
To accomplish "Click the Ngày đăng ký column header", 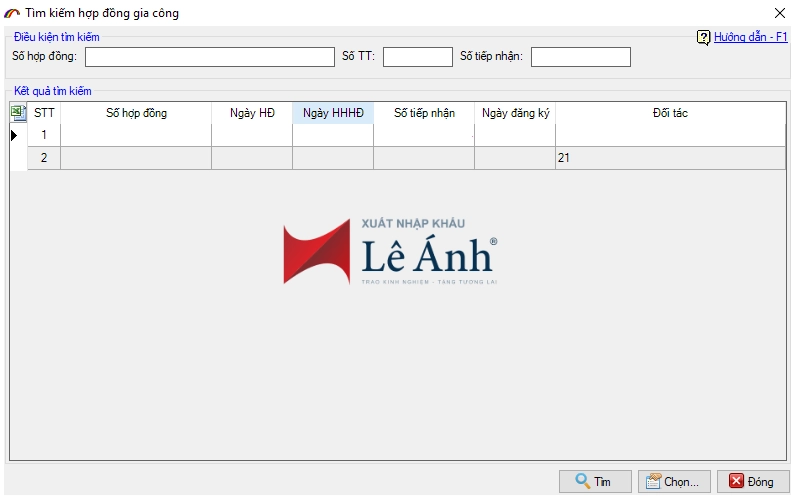I will (x=515, y=113).
